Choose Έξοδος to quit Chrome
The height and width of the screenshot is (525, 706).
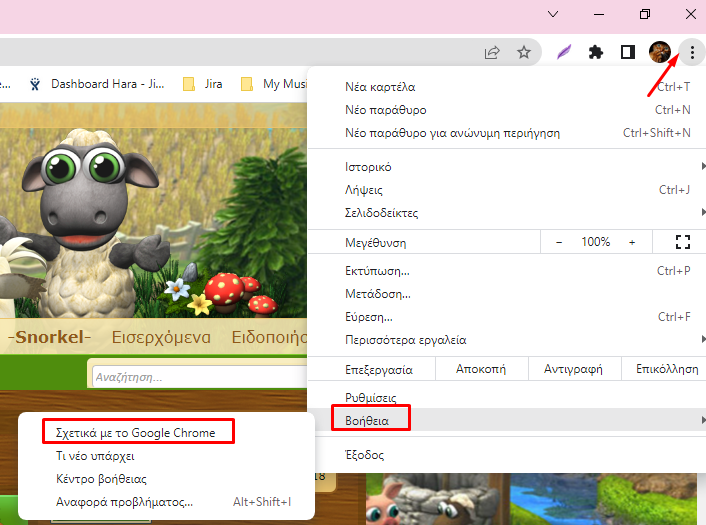point(507,455)
